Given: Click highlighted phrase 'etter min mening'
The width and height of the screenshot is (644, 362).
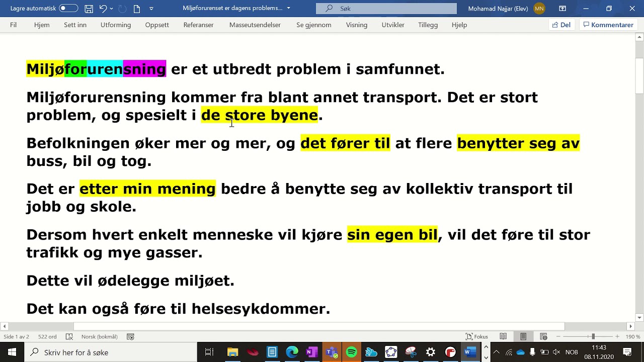Looking at the screenshot, I should click(x=147, y=189).
